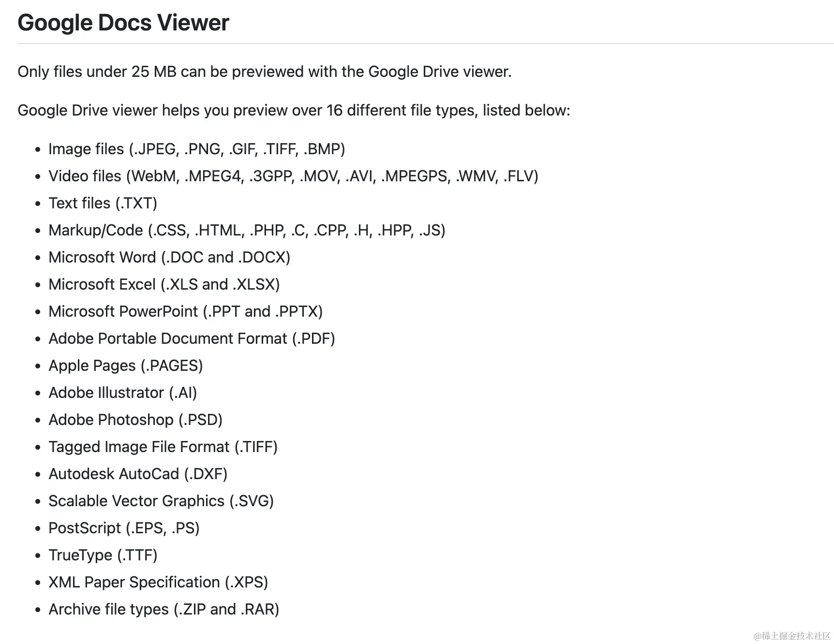Click the Autodesk AutoCad (.DXF) entry
Image resolution: width=834 pixels, height=644 pixels.
(138, 474)
